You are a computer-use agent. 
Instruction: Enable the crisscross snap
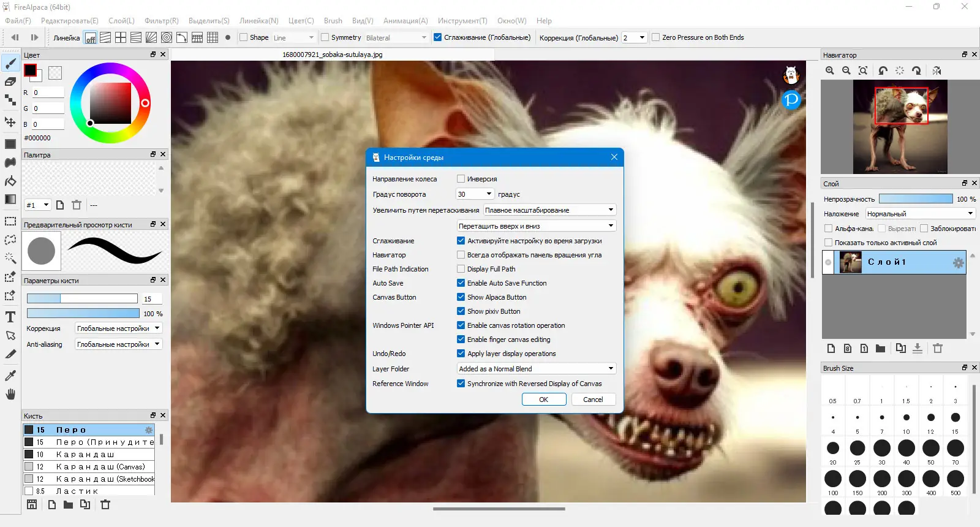[121, 37]
